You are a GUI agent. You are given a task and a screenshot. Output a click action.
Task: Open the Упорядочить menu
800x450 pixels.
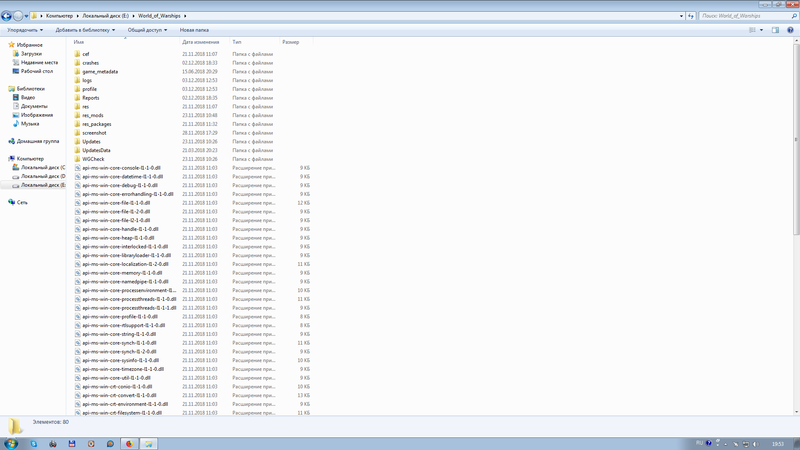point(25,30)
